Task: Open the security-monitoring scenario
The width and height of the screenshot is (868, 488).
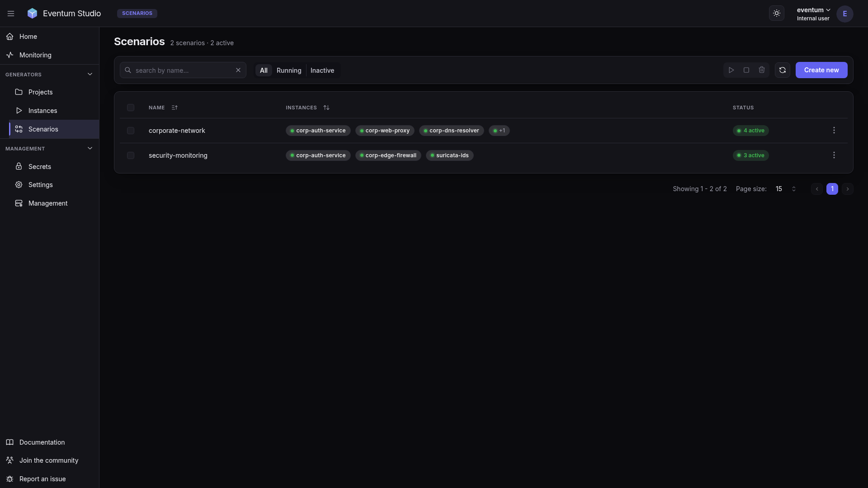Action: (x=178, y=155)
